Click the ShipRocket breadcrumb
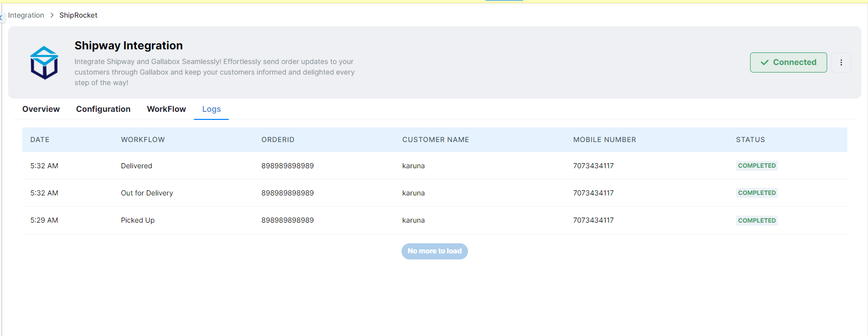The width and height of the screenshot is (868, 336). click(x=78, y=15)
